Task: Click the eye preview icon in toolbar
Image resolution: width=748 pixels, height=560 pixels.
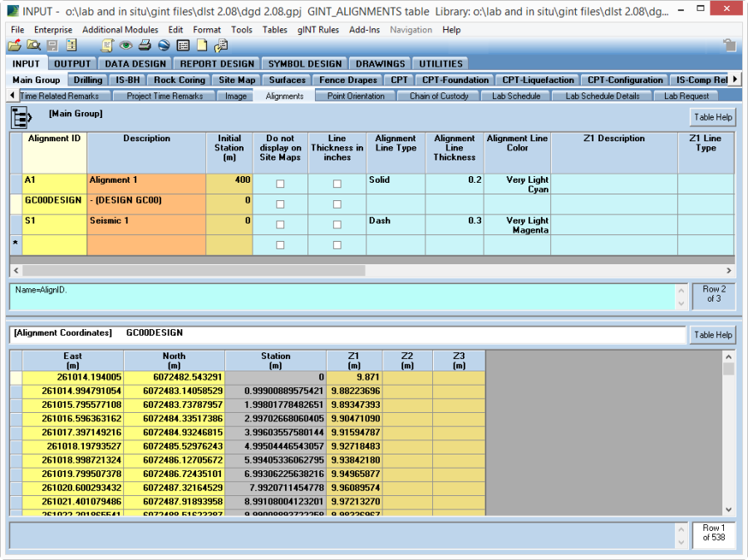Action: (x=125, y=46)
